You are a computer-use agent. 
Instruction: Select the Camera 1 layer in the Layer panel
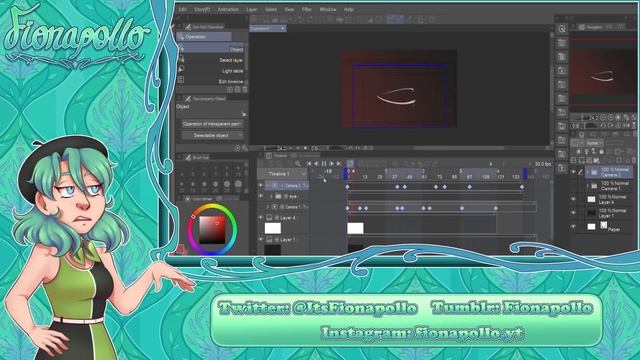click(x=610, y=186)
